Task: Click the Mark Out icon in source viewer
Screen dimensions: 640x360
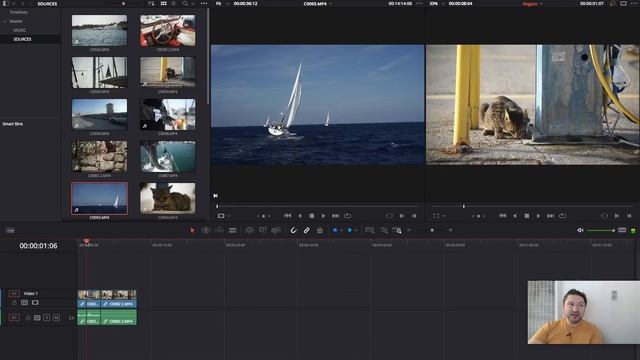Action: click(x=414, y=216)
